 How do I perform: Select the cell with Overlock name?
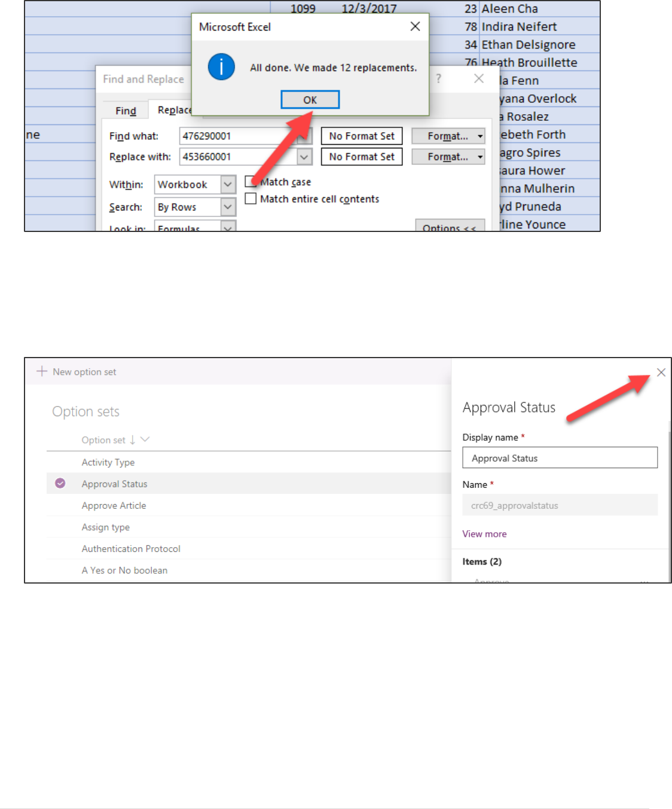tap(549, 99)
